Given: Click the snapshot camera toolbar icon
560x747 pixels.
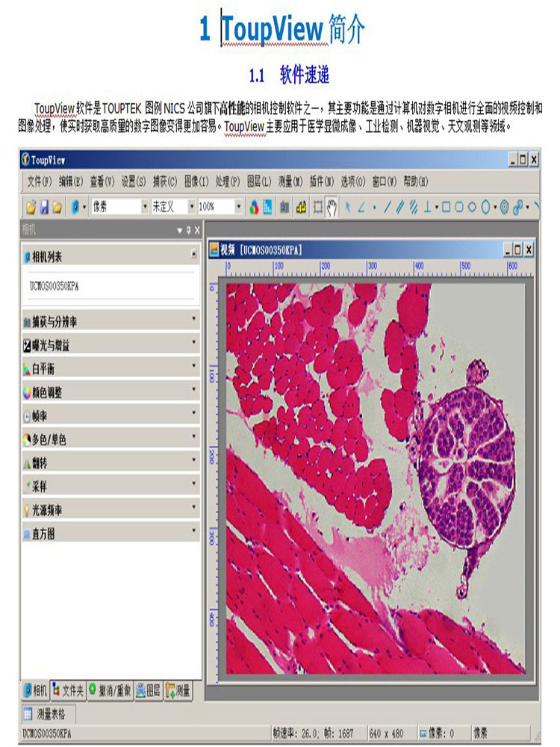Looking at the screenshot, I should 284,207.
